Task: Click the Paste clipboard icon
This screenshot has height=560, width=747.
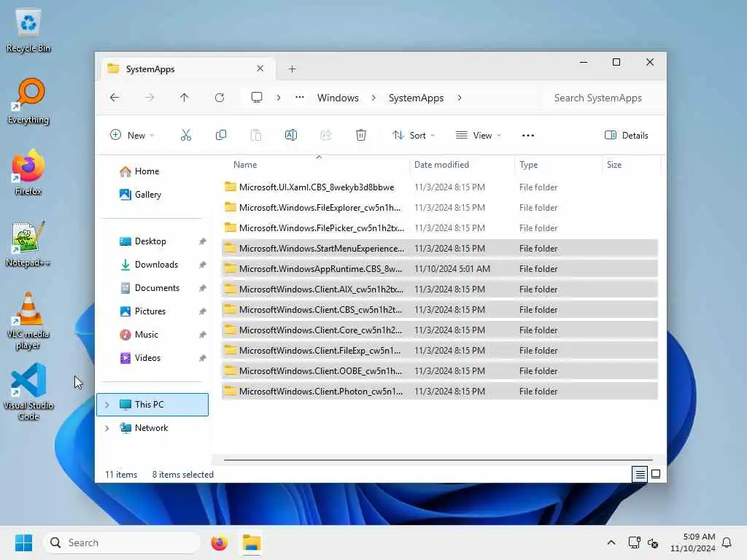Action: click(x=256, y=135)
